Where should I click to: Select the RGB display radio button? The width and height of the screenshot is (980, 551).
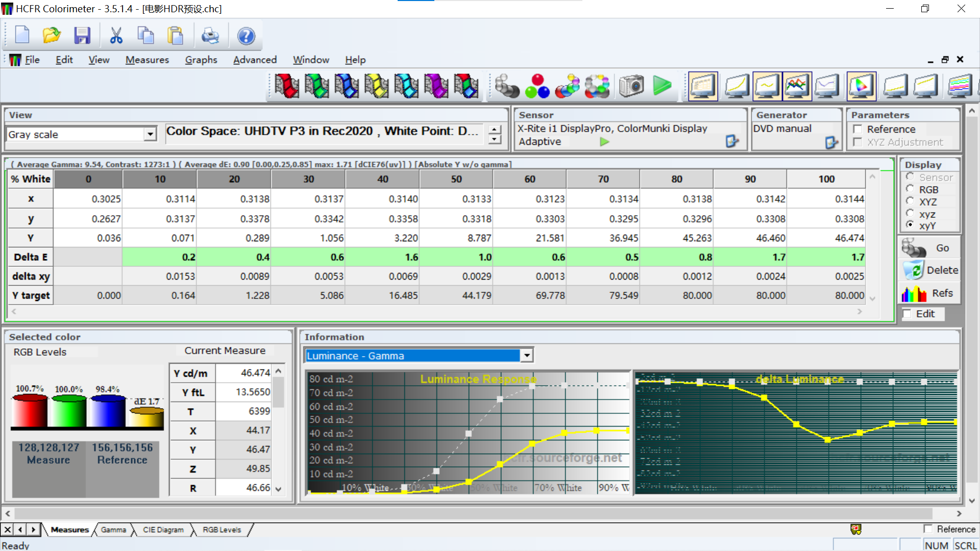tap(910, 189)
